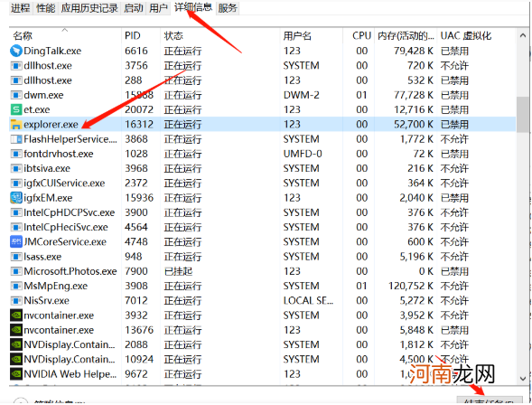Select the fontdrvhost.exe process name

point(59,154)
